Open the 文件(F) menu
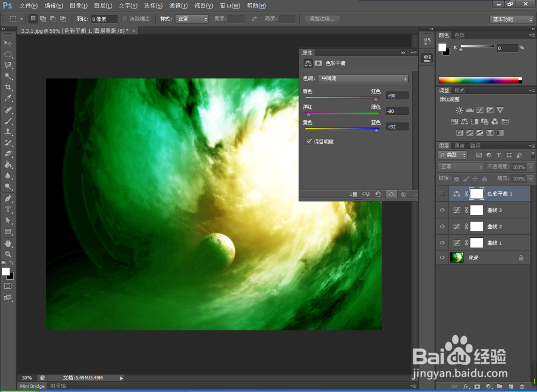The image size is (537, 392). pos(28,6)
